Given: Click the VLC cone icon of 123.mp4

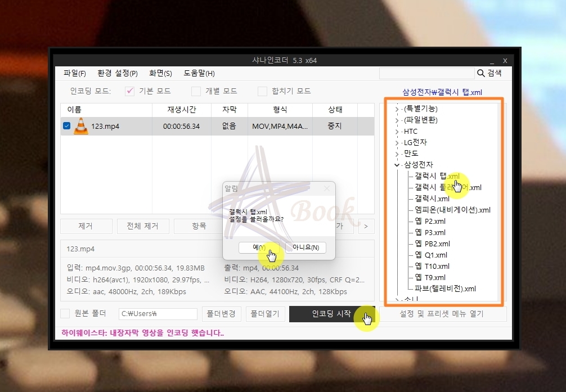Looking at the screenshot, I should click(x=81, y=126).
